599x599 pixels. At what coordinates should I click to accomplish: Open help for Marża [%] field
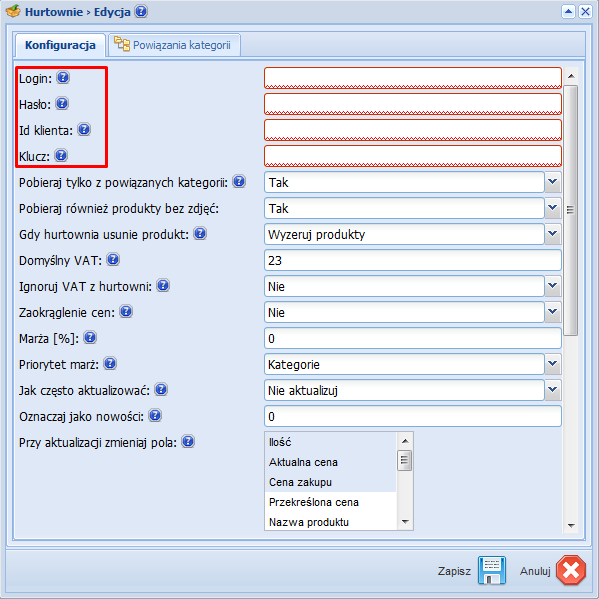(x=90, y=338)
